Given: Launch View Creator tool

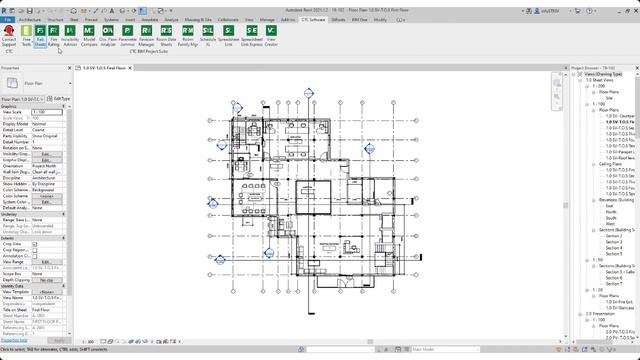Looking at the screenshot, I should coord(271,36).
